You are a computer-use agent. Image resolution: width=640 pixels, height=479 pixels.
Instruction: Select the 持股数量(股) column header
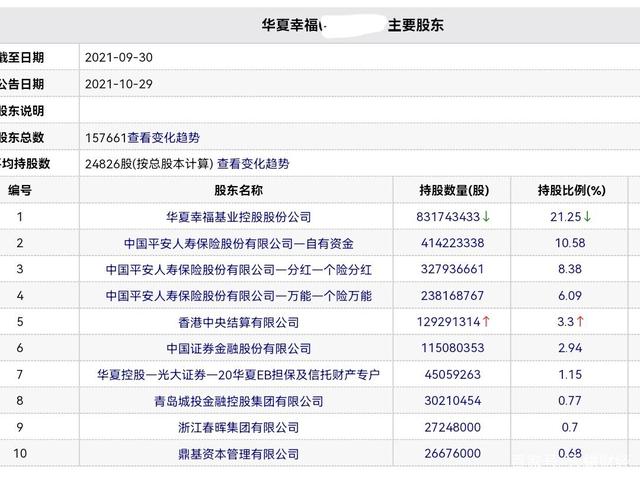click(x=454, y=190)
